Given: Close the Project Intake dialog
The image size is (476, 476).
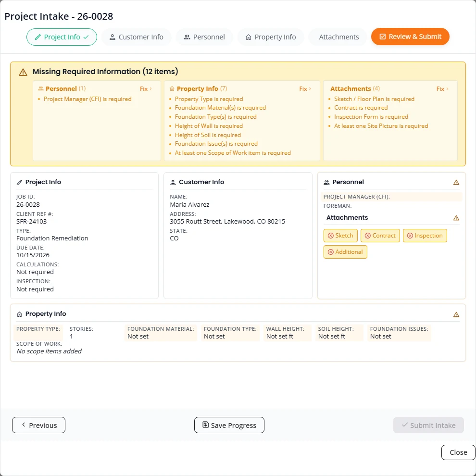Looking at the screenshot, I should [458, 452].
